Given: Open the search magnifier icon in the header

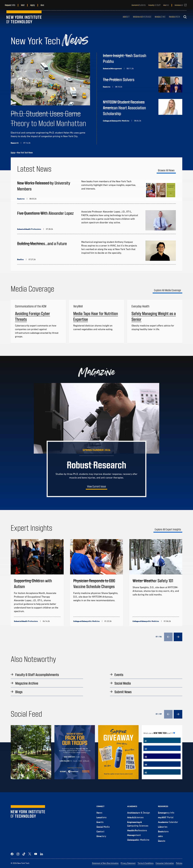Looking at the screenshot, I should (185, 17).
